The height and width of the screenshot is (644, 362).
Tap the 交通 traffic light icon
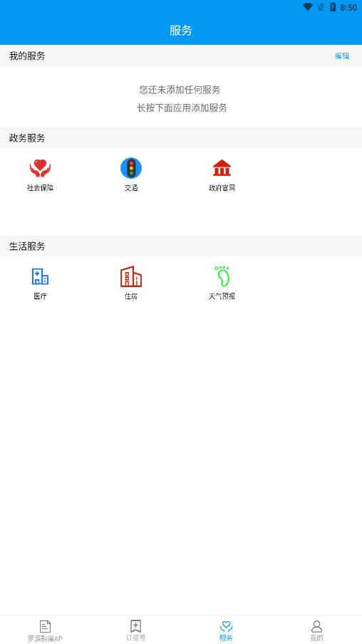131,168
